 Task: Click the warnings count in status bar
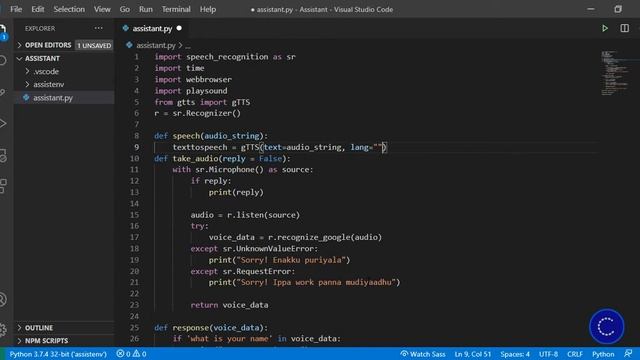point(140,354)
